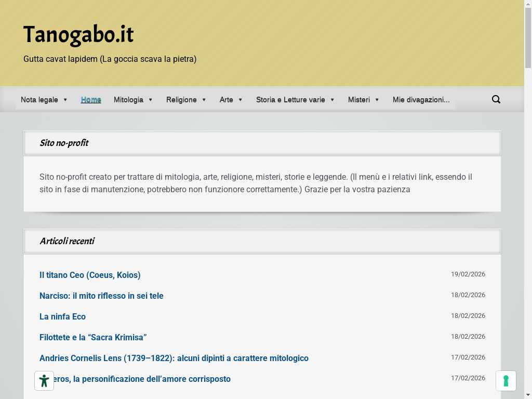Click the scrollbar down arrow

(528, 394)
